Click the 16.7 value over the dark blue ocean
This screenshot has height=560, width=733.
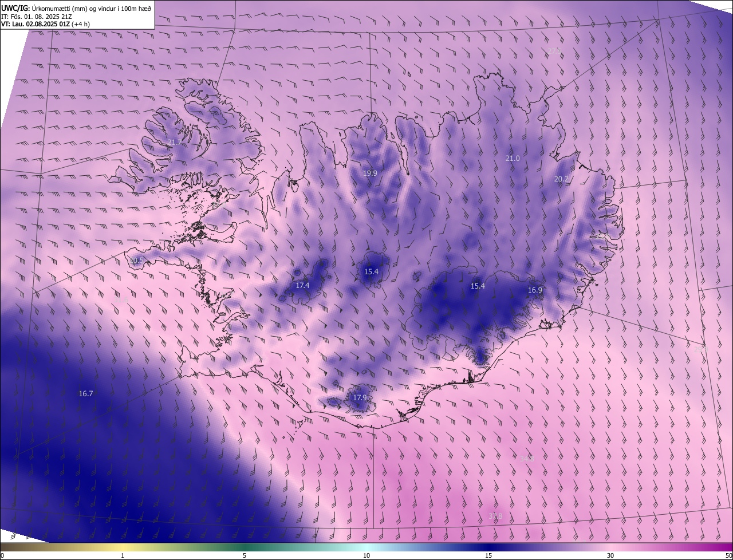click(x=86, y=393)
